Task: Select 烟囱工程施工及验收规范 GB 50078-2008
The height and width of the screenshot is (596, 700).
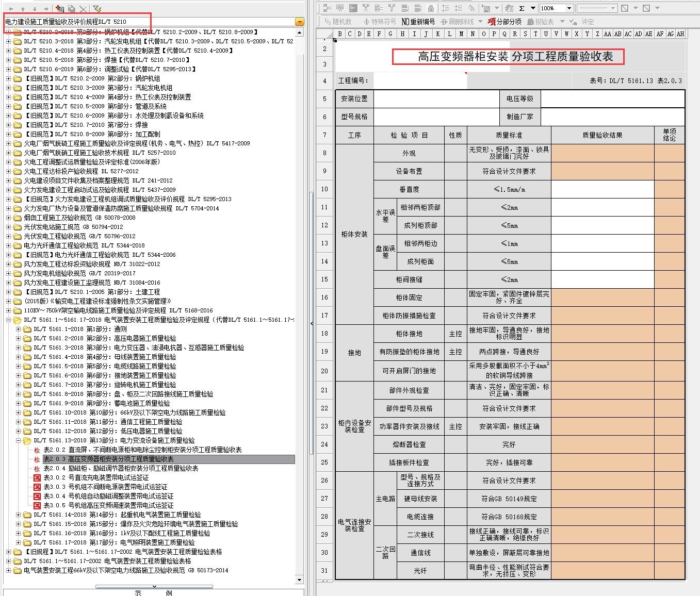Action: [79, 218]
